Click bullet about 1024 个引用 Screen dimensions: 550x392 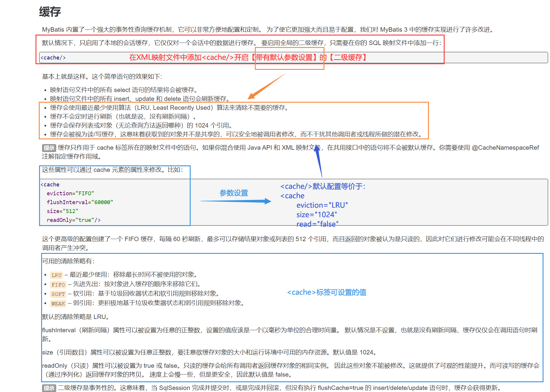click(141, 125)
